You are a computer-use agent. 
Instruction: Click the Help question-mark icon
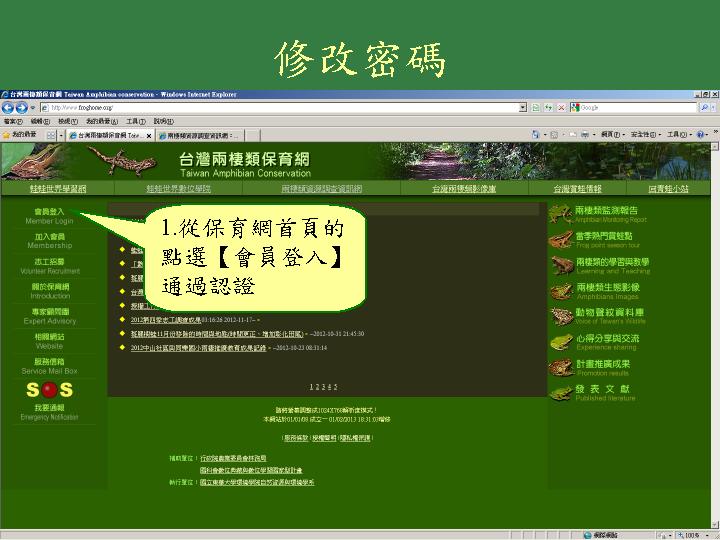coord(700,135)
